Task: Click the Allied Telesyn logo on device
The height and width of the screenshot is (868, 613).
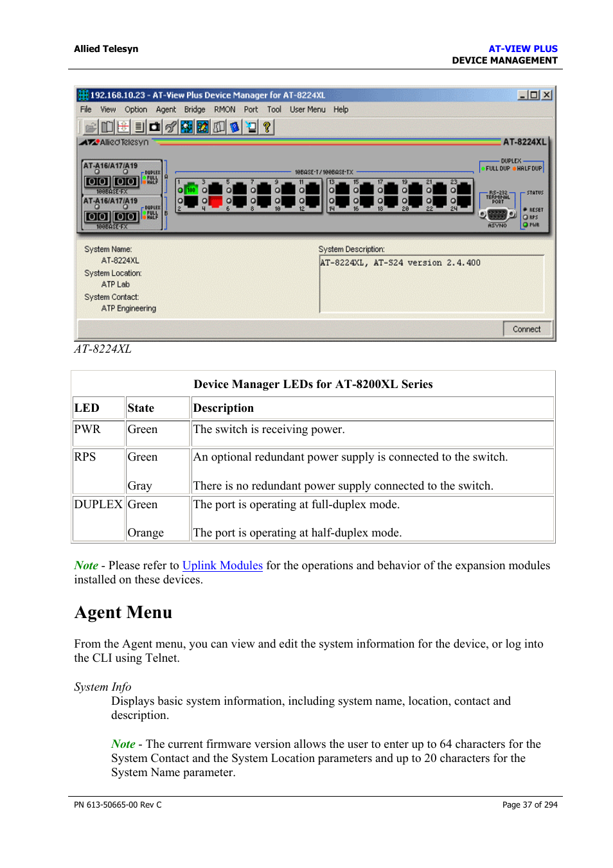Action: 114,142
